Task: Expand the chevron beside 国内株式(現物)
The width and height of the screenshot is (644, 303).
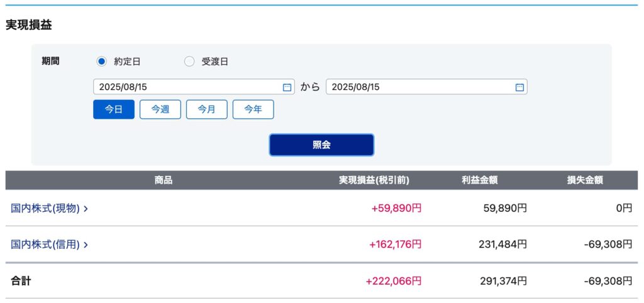Action: coord(86,209)
